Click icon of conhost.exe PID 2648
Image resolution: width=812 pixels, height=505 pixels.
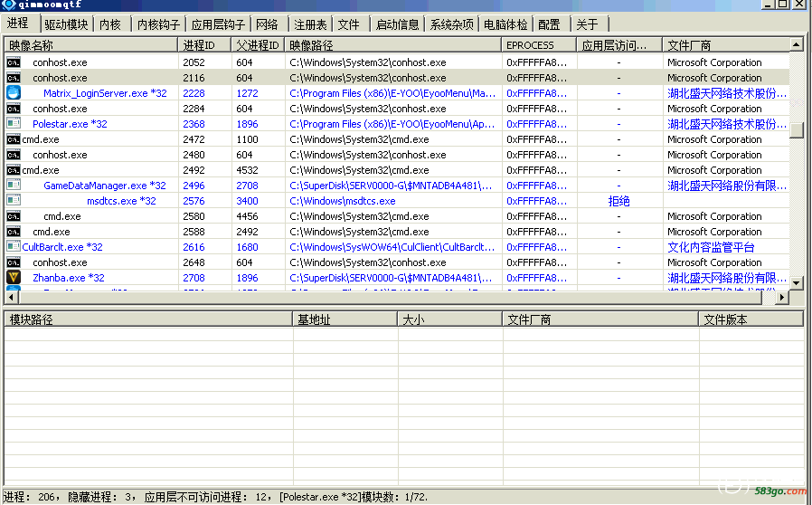coord(14,262)
